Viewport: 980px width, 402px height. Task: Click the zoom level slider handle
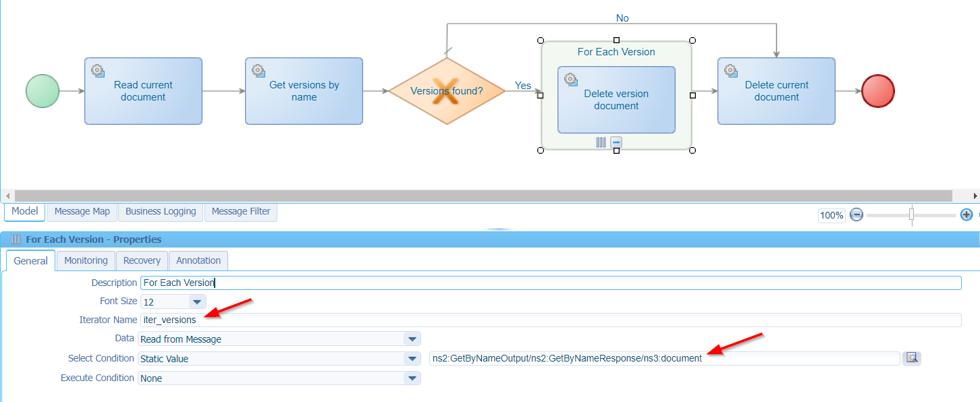[911, 214]
